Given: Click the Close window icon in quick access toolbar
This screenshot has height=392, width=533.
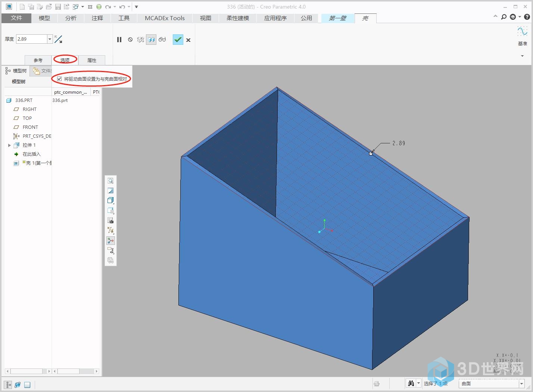Looking at the screenshot, I should coord(90,7).
